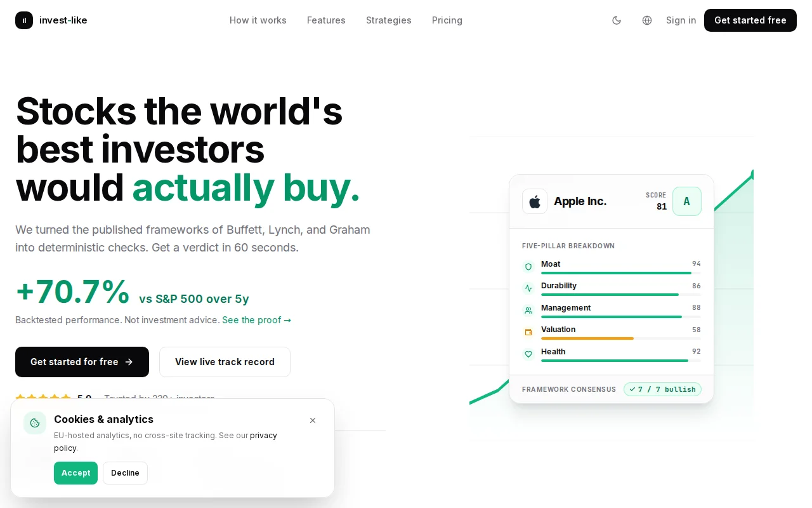The height and width of the screenshot is (508, 812).
Task: Click the Management people icon
Action: click(528, 311)
